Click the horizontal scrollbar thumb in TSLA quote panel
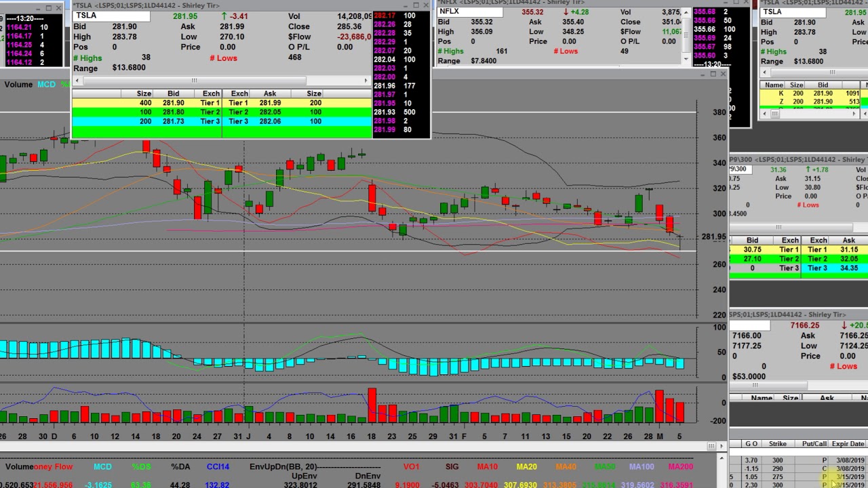This screenshot has width=868, height=488. (x=194, y=81)
